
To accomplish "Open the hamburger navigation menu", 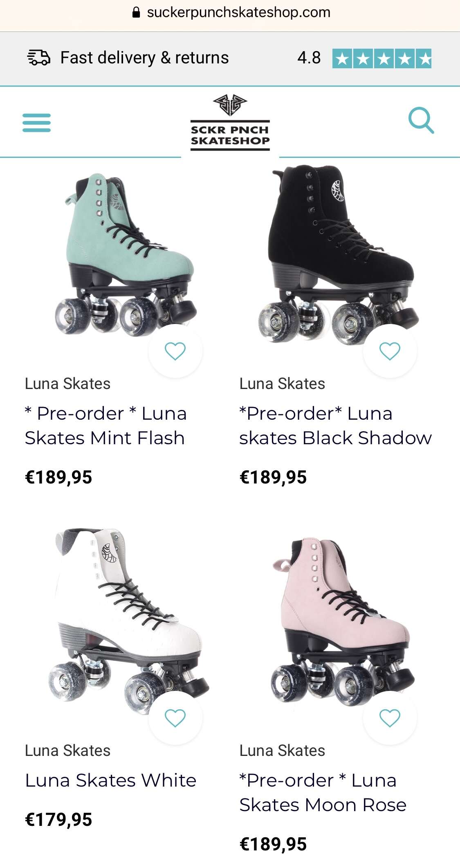I will pyautogui.click(x=36, y=123).
